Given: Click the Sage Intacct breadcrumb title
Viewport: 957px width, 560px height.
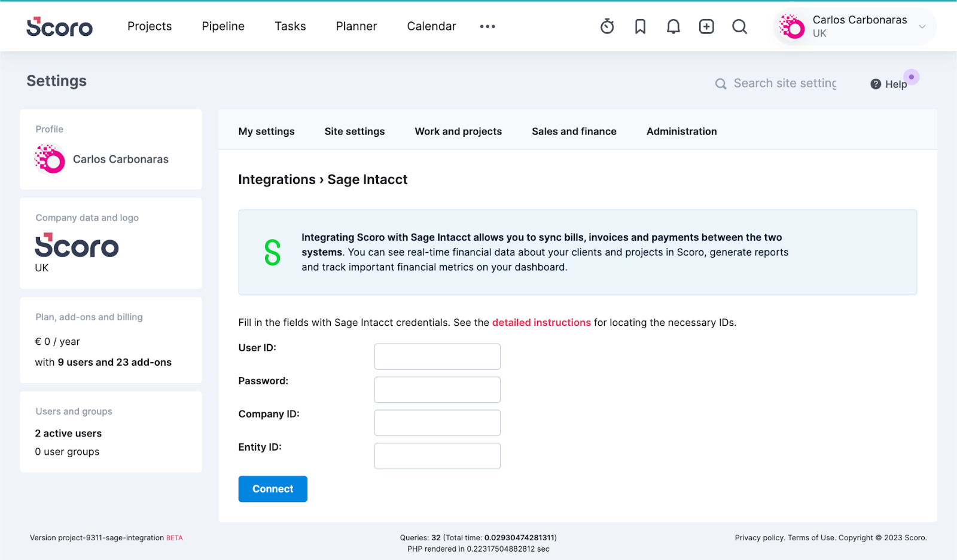Looking at the screenshot, I should tap(367, 180).
